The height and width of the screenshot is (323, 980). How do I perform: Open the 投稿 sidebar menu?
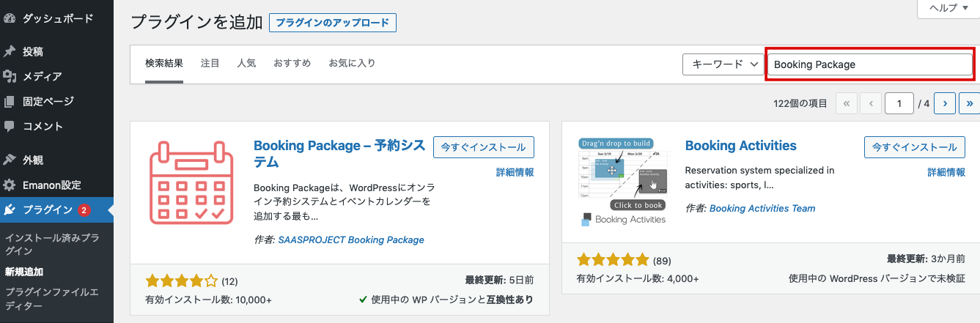[56, 51]
